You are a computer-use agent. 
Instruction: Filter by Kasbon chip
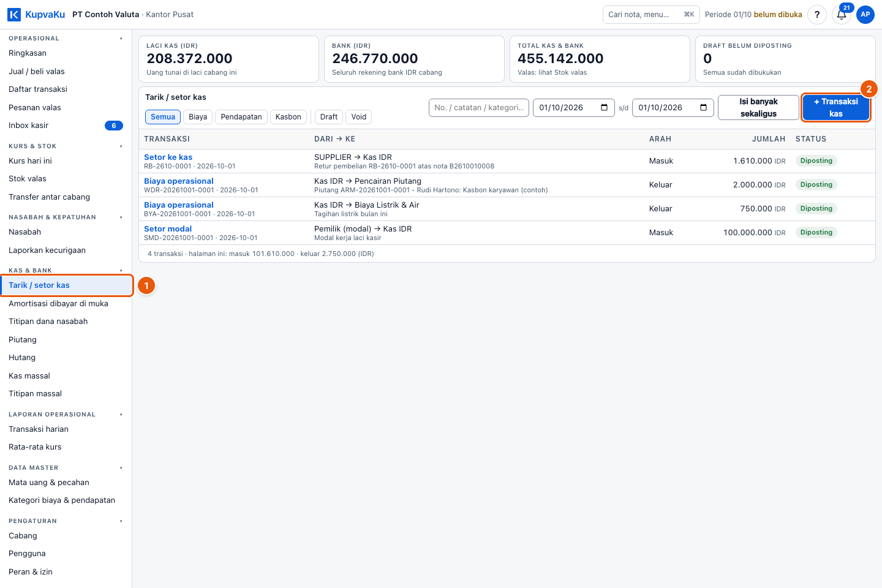(288, 117)
